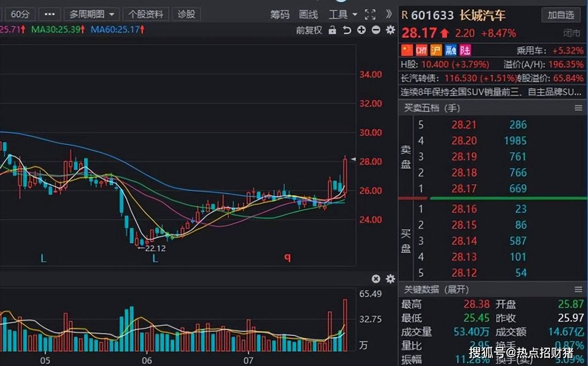
Task: Toggle fullscreen chart view icon
Action: click(x=370, y=14)
